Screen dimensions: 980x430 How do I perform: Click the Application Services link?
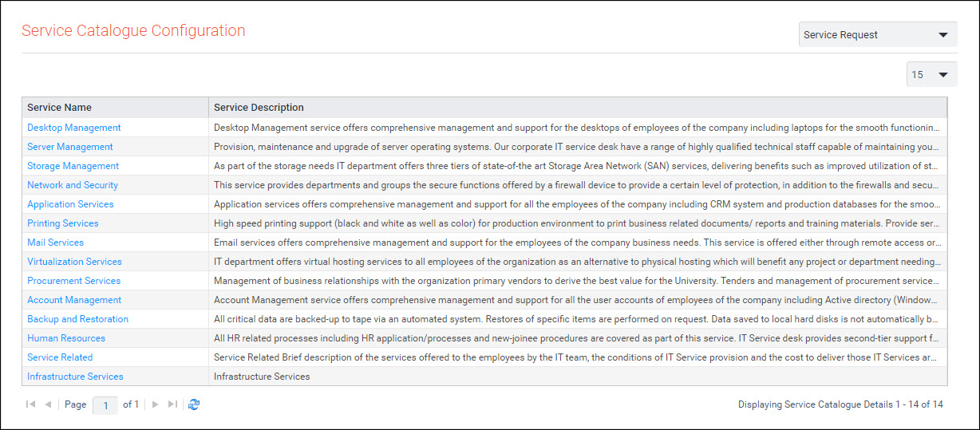pyautogui.click(x=70, y=204)
